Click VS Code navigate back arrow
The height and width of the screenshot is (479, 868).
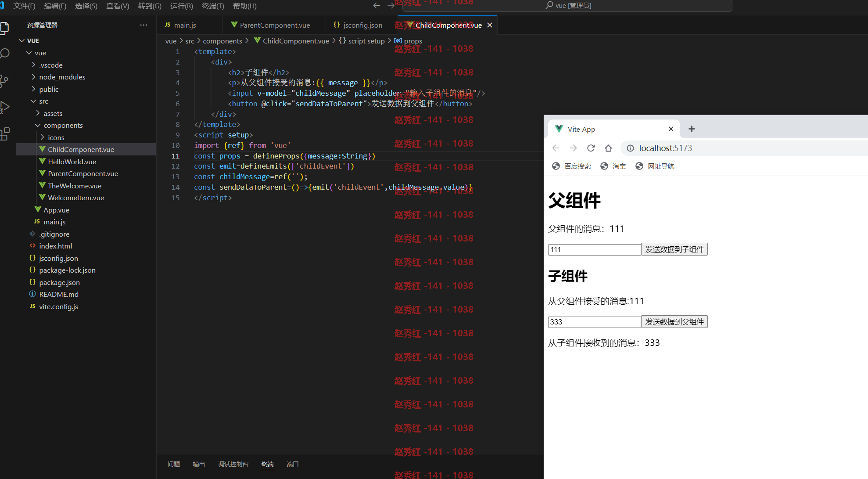click(x=377, y=6)
